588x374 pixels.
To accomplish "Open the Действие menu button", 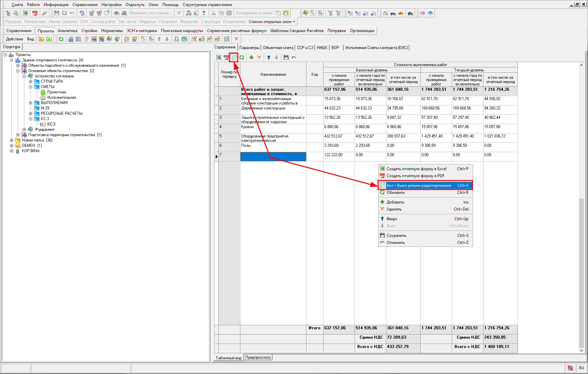I will tap(15, 39).
